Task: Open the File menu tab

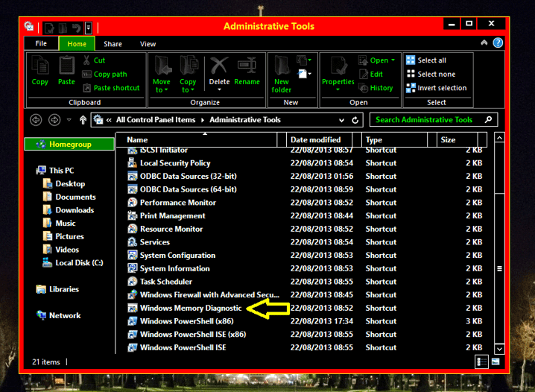Action: (x=41, y=44)
